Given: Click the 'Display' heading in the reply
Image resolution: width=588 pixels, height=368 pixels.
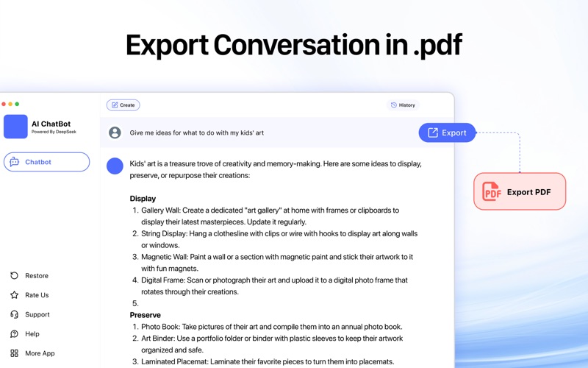Looking at the screenshot, I should pyautogui.click(x=143, y=199).
